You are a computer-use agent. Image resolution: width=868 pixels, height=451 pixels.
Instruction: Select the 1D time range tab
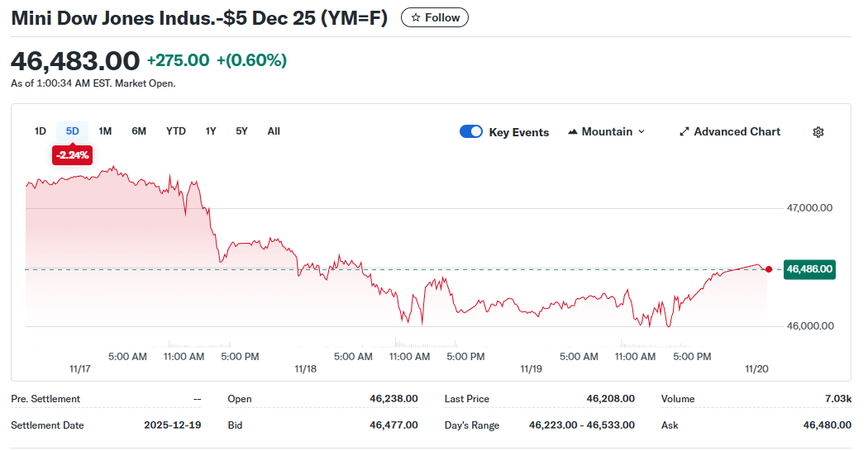pyautogui.click(x=40, y=131)
